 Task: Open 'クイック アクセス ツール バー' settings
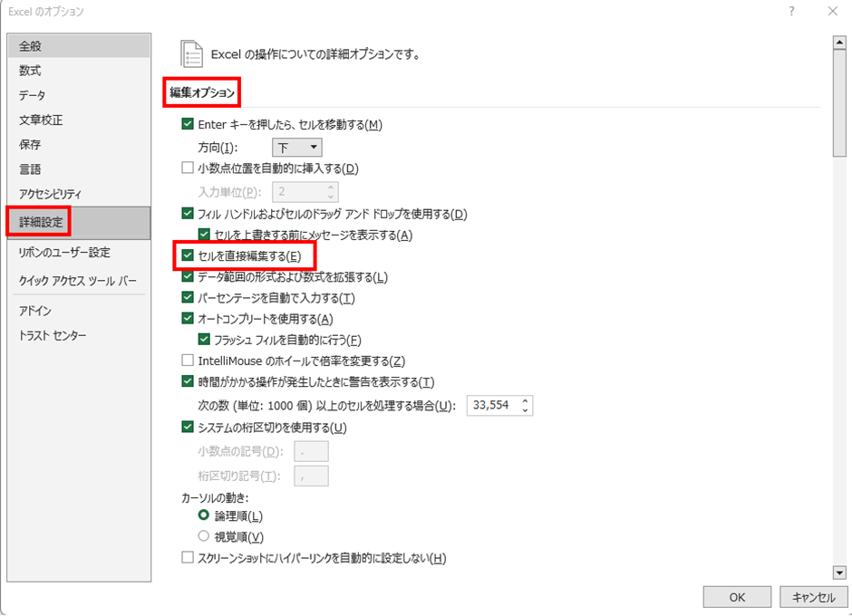(x=78, y=280)
